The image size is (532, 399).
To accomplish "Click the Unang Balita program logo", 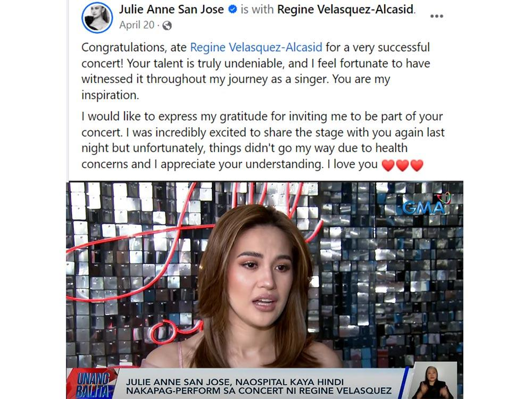I will coord(92,384).
